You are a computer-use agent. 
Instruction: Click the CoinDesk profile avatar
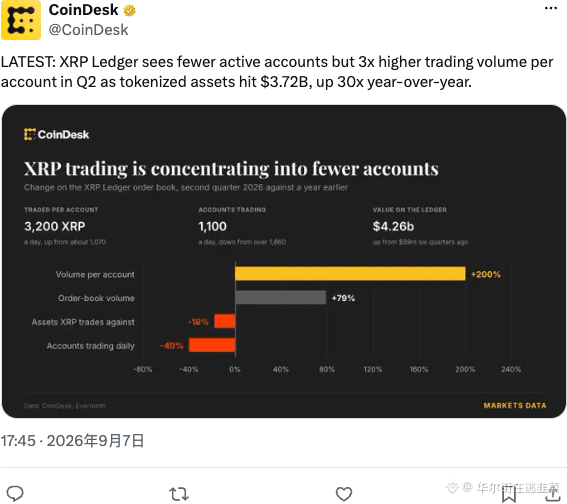[x=21, y=20]
